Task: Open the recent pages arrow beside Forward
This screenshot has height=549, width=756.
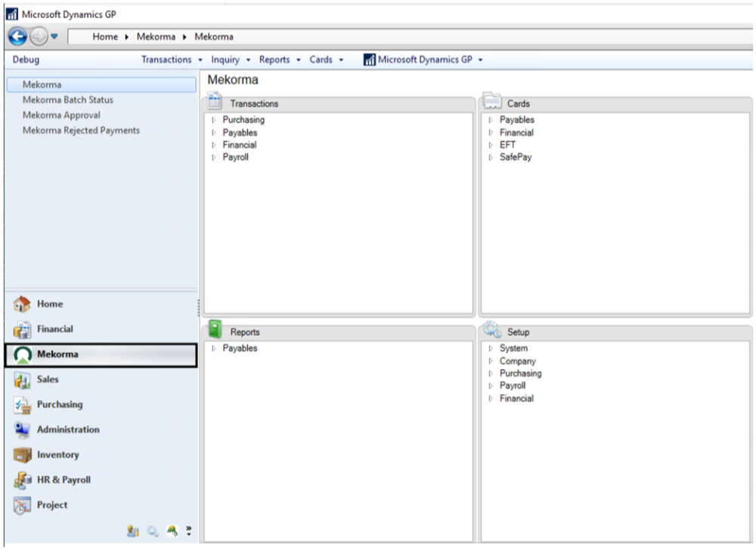Action: 54,36
